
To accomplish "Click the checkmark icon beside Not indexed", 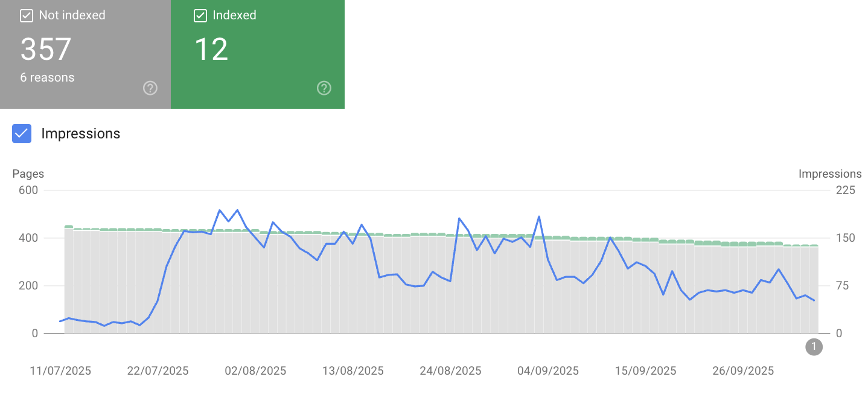I will tap(27, 15).
